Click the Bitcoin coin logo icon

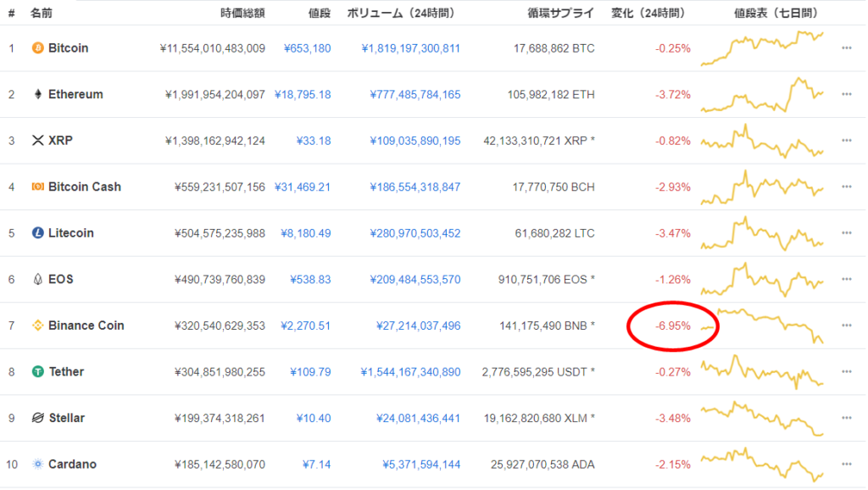[37, 48]
